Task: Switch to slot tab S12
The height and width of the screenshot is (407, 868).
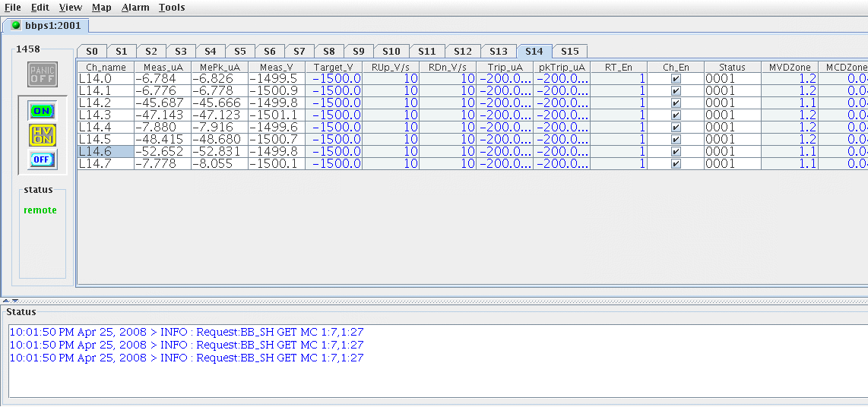Action: click(463, 51)
